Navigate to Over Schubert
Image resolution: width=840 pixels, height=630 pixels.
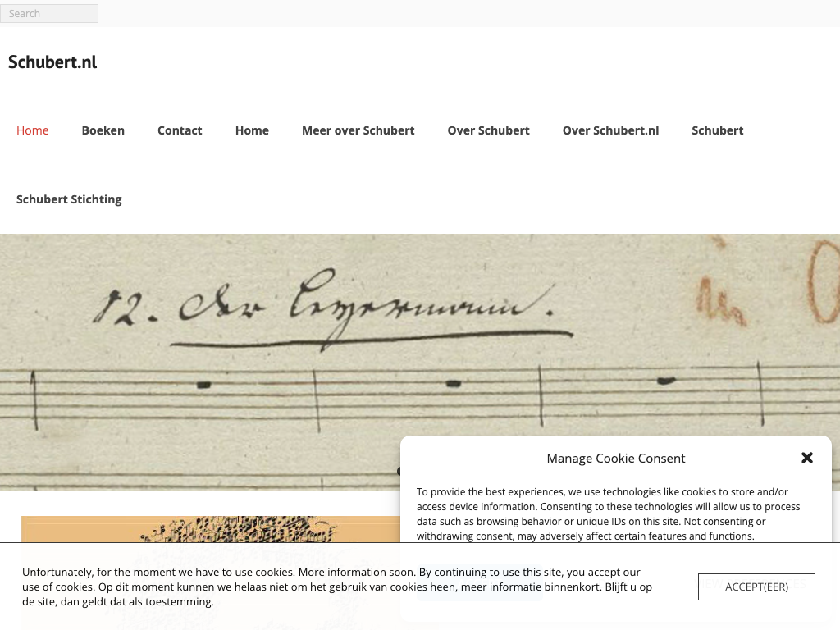click(x=488, y=130)
